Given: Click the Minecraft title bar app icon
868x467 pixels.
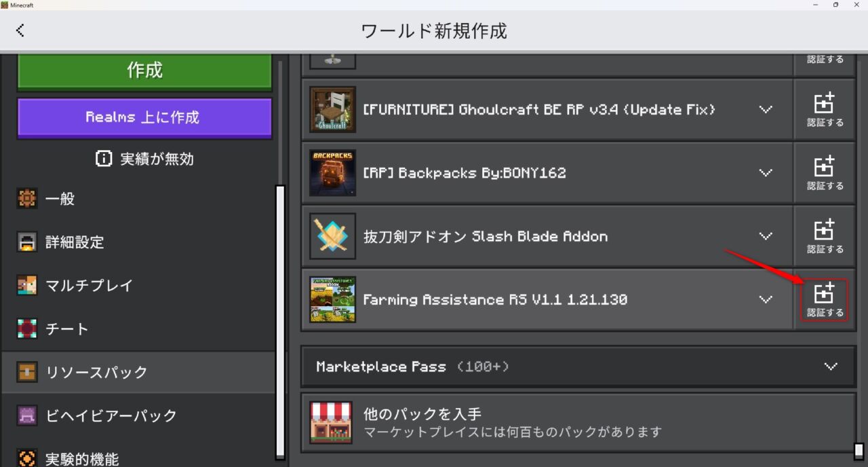Looking at the screenshot, I should point(4,5).
